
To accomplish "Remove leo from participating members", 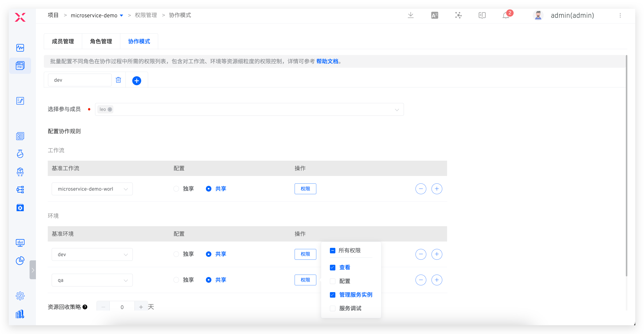I will click(110, 109).
